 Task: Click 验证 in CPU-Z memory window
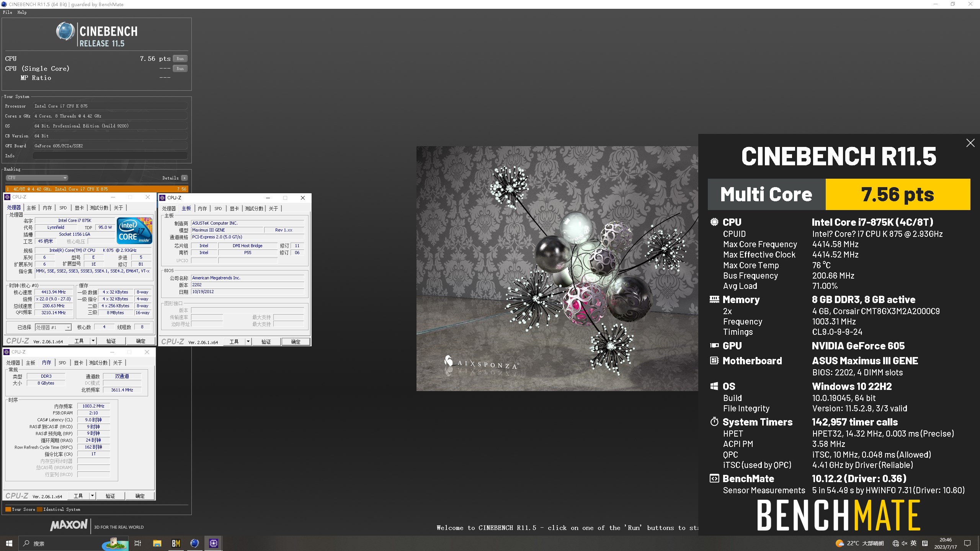coord(110,496)
